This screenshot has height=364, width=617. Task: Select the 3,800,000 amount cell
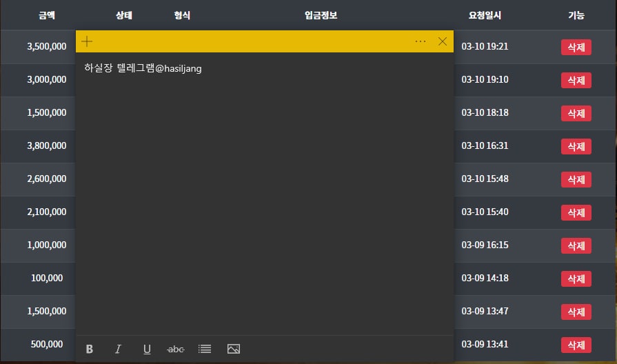coord(47,145)
